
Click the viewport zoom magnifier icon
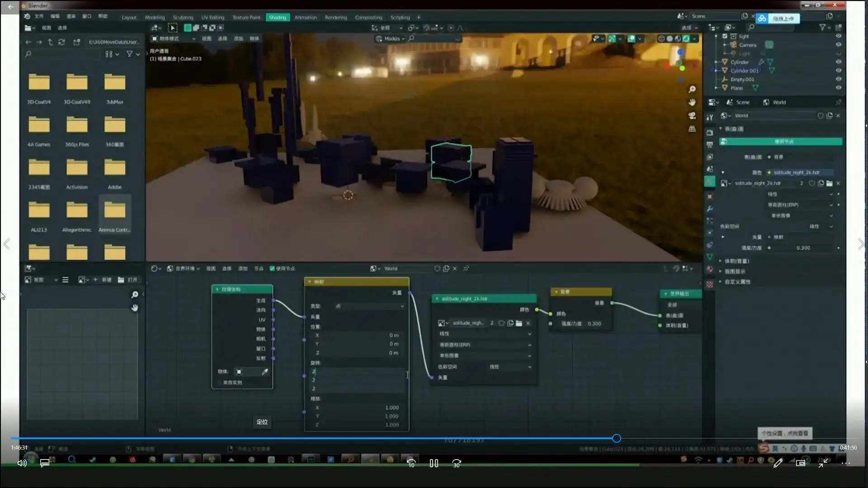692,89
